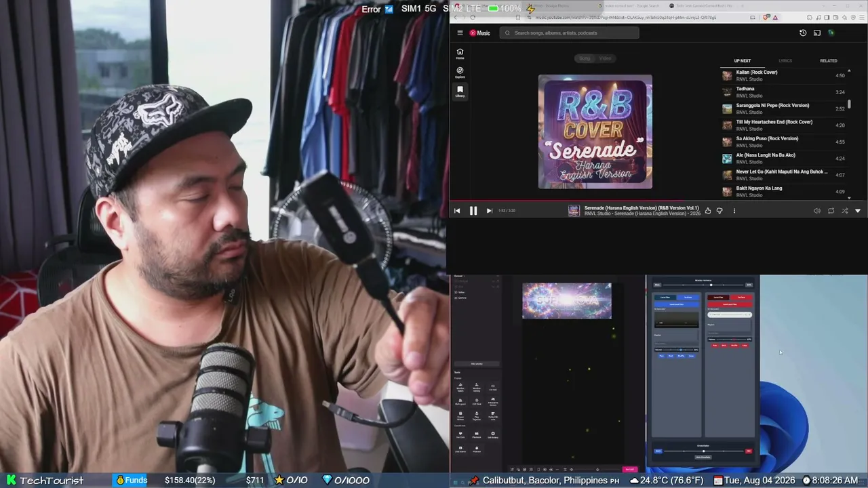This screenshot has width=868, height=488.
Task: Open the Multi-guest tool
Action: pos(460,401)
